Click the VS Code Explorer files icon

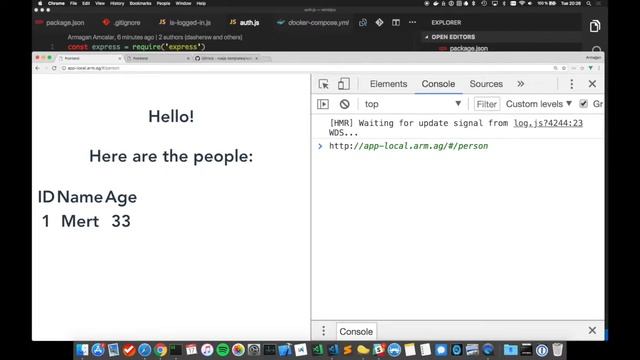(x=595, y=26)
